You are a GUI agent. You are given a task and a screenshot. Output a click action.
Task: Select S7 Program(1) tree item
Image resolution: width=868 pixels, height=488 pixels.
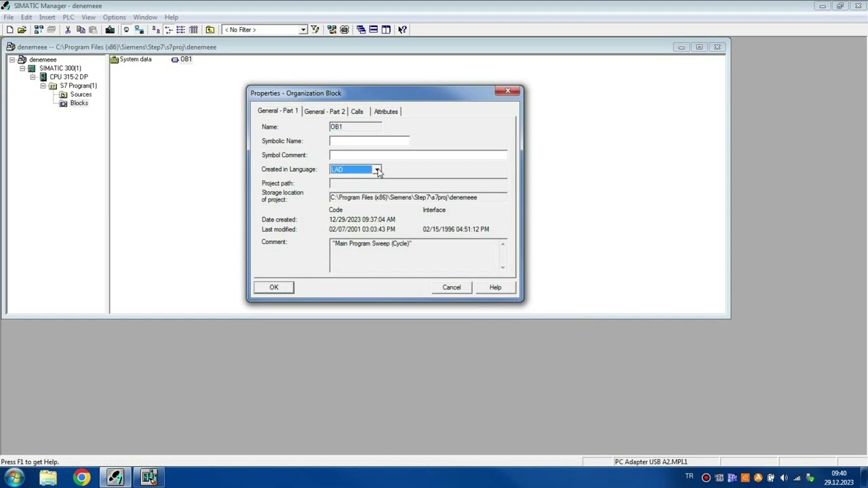78,86
